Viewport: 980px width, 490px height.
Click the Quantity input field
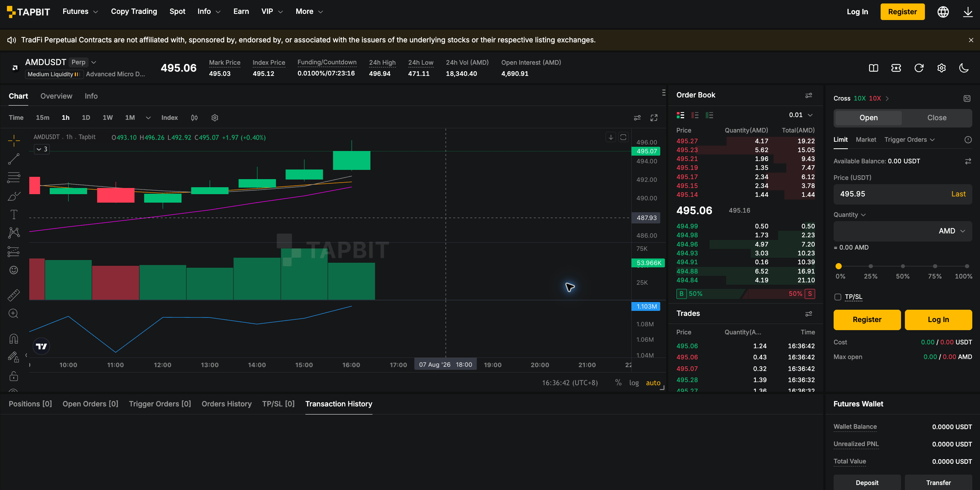point(903,231)
